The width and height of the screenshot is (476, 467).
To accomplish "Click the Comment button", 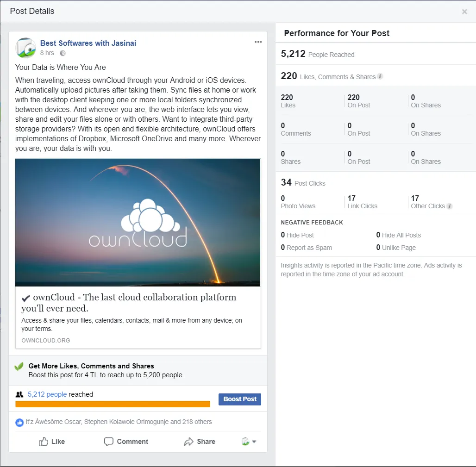I will click(x=126, y=442).
